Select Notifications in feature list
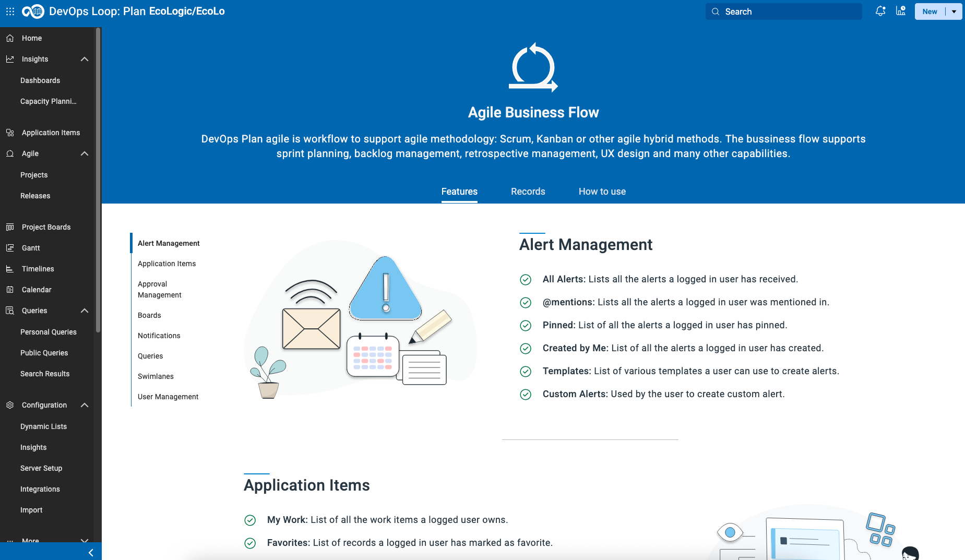This screenshot has width=965, height=560. [x=159, y=336]
